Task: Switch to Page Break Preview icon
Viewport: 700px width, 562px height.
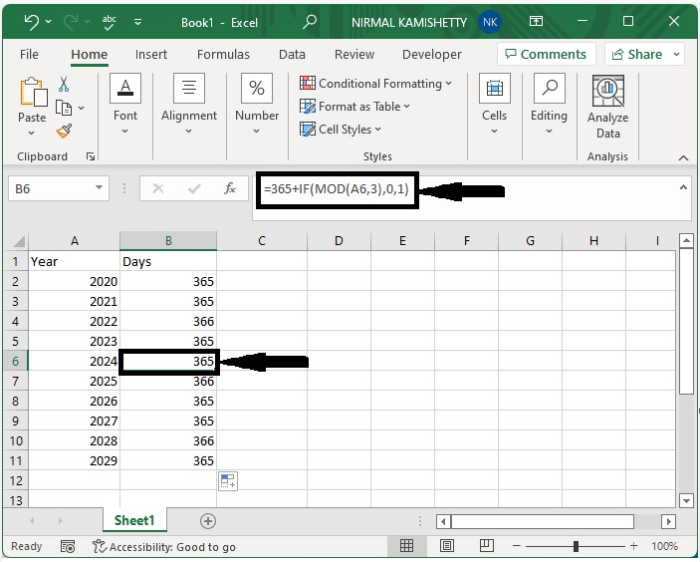Action: tap(487, 545)
